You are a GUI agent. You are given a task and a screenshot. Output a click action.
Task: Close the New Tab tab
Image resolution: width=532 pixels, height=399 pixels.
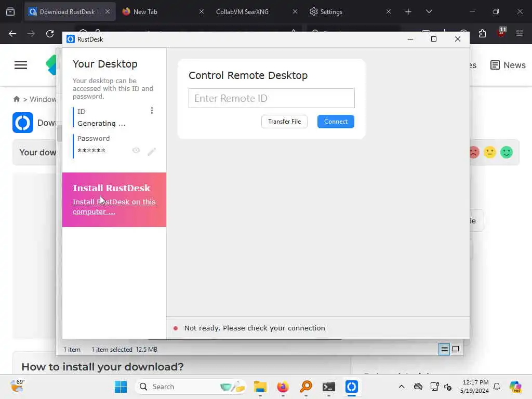[202, 11]
